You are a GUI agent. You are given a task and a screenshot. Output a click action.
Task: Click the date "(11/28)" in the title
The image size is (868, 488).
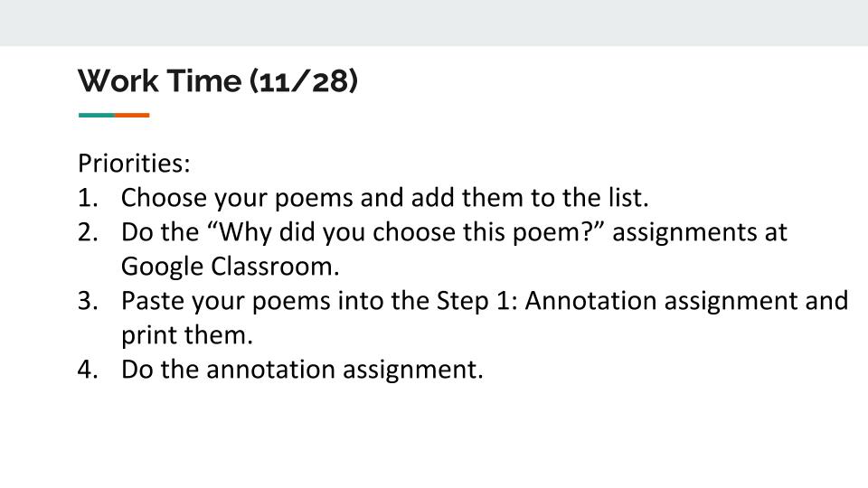tap(304, 80)
